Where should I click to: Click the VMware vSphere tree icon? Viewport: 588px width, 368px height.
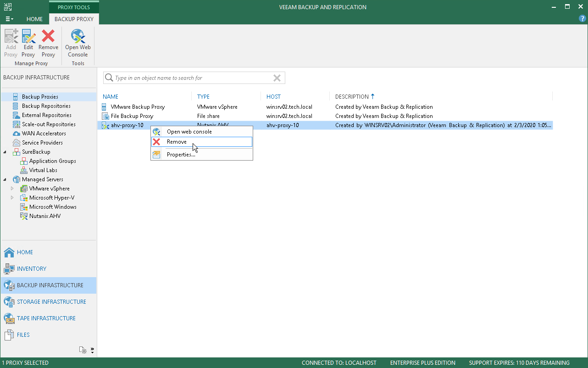click(24, 189)
